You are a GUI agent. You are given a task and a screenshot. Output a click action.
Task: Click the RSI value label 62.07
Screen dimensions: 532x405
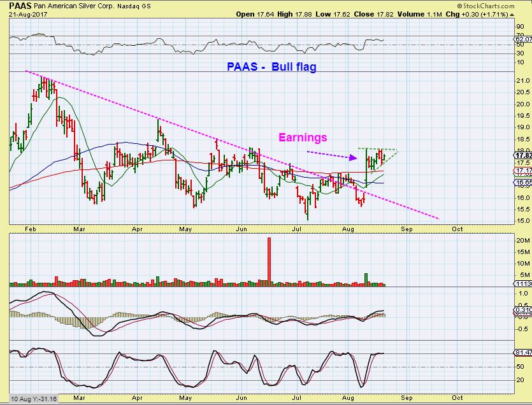click(x=523, y=39)
